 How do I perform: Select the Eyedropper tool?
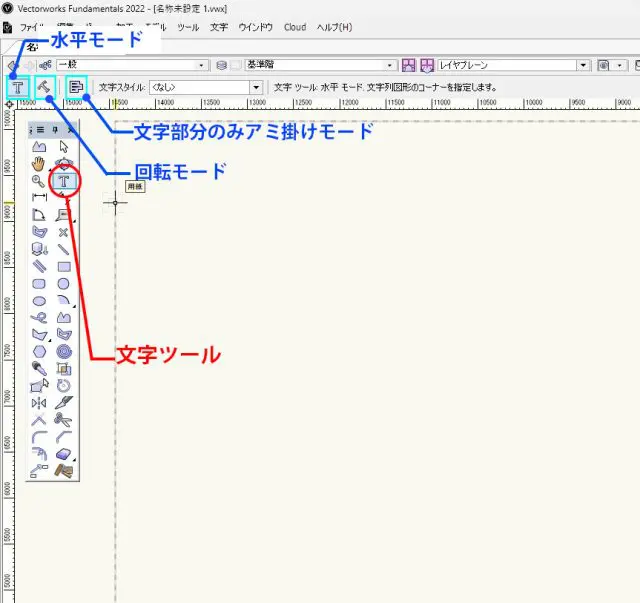[40, 369]
